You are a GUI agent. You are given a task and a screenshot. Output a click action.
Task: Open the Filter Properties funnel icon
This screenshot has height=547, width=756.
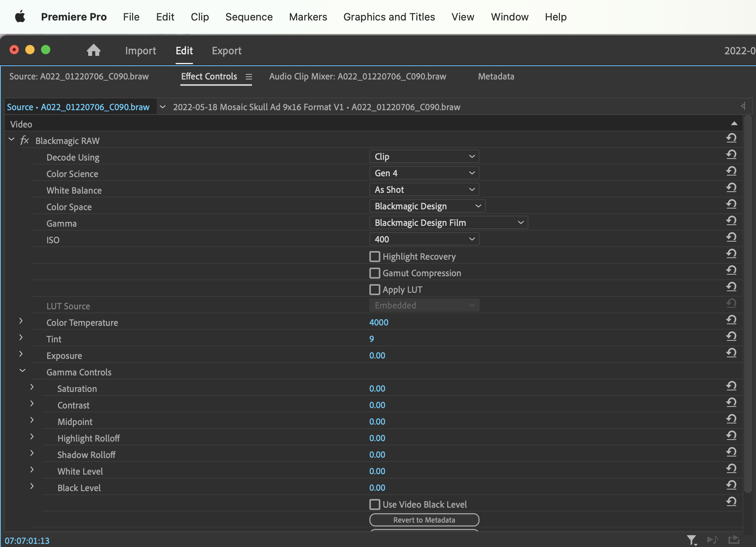pos(692,540)
